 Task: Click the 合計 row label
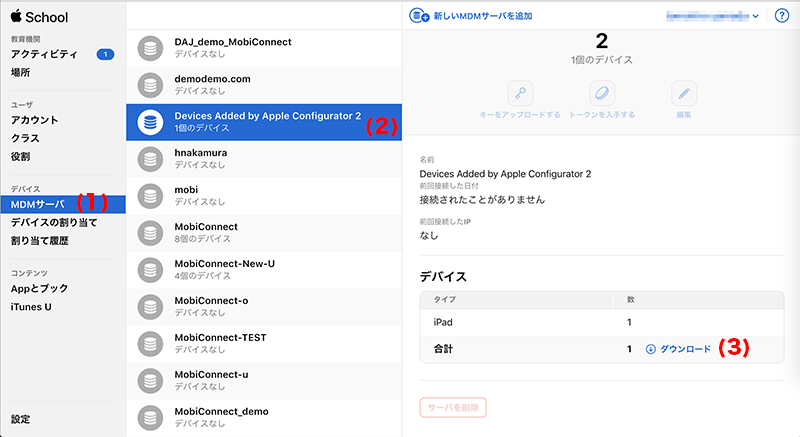point(443,349)
